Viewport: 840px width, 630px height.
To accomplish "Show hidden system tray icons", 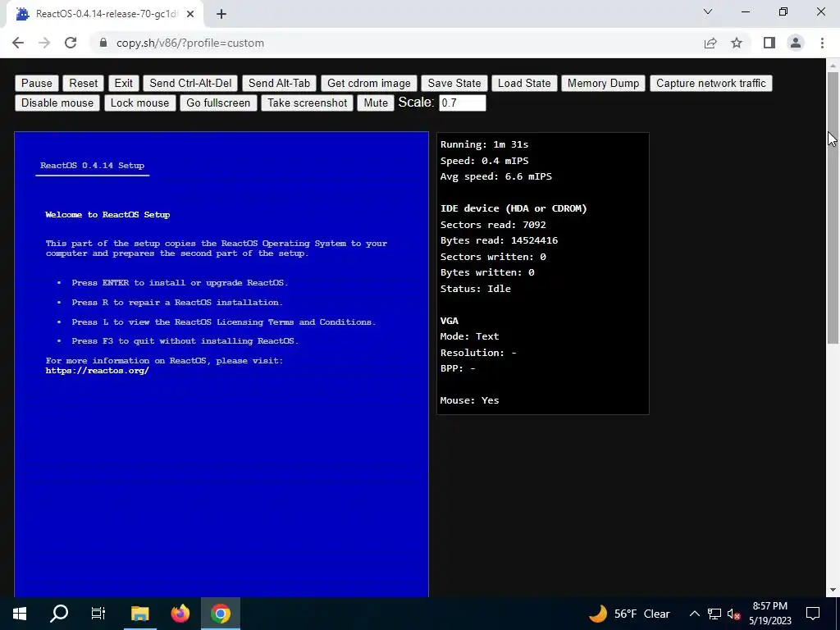I will point(694,614).
